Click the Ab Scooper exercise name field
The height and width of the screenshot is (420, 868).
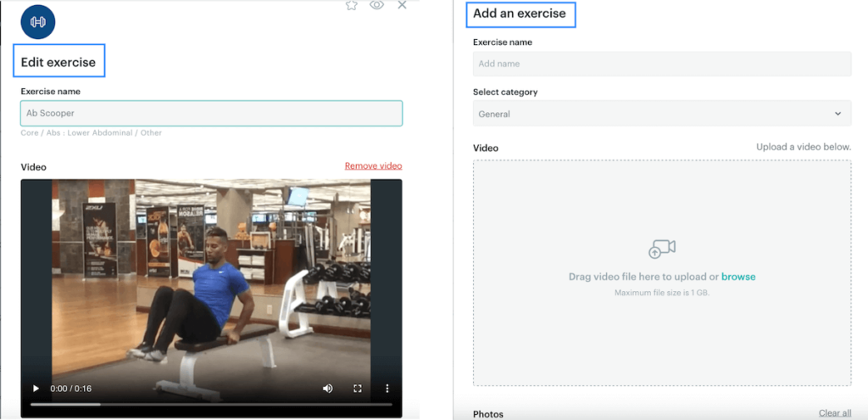point(211,114)
